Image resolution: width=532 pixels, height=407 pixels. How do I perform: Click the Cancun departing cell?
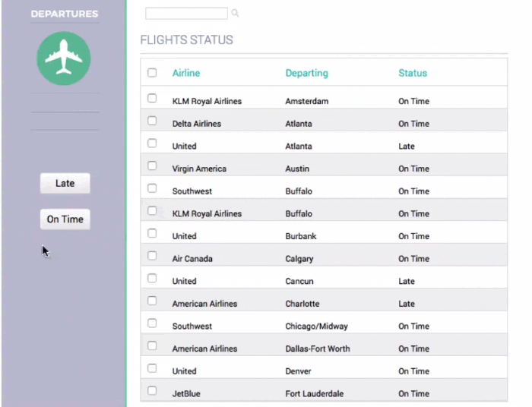(299, 281)
